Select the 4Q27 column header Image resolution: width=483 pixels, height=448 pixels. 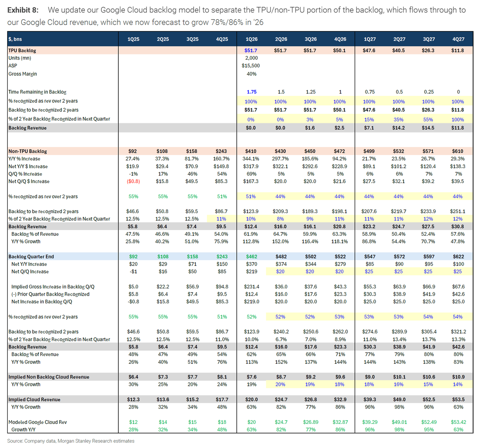click(458, 39)
